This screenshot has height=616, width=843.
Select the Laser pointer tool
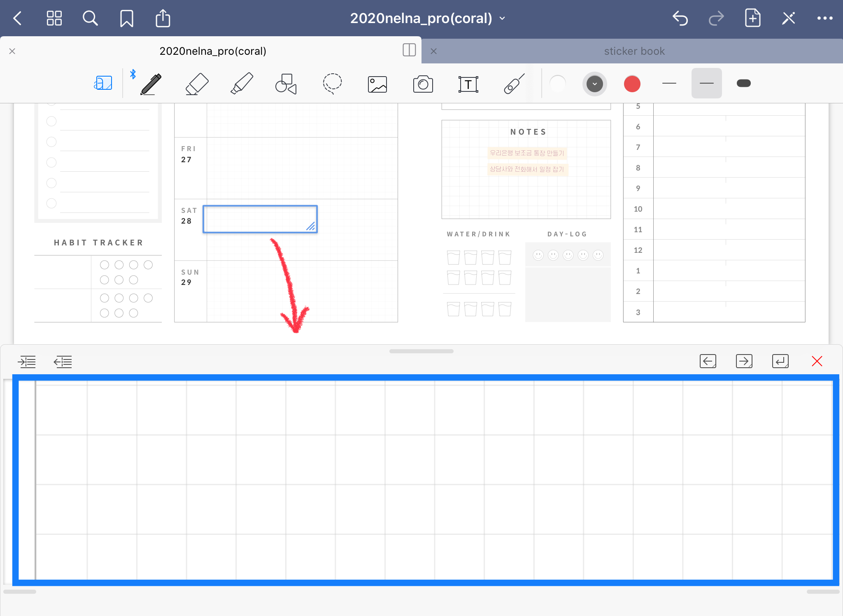514,84
